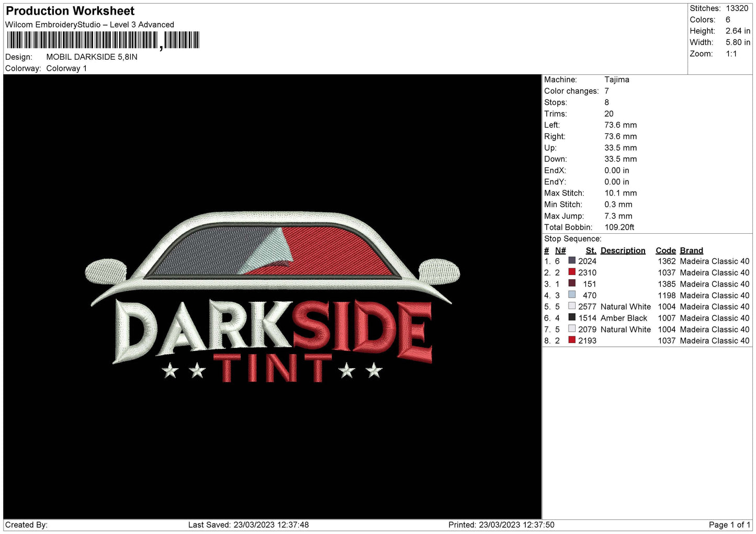The height and width of the screenshot is (534, 756).
Task: Click the N# column header
Action: pos(560,251)
